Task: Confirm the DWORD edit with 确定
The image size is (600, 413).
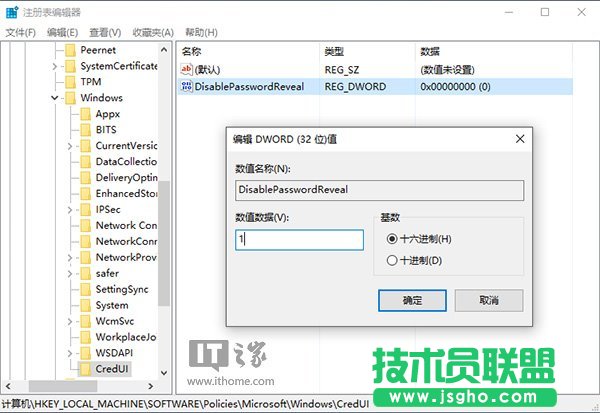Action: point(412,300)
